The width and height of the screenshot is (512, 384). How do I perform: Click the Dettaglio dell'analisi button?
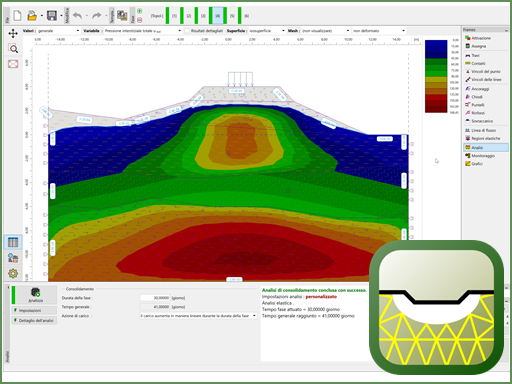point(34,320)
